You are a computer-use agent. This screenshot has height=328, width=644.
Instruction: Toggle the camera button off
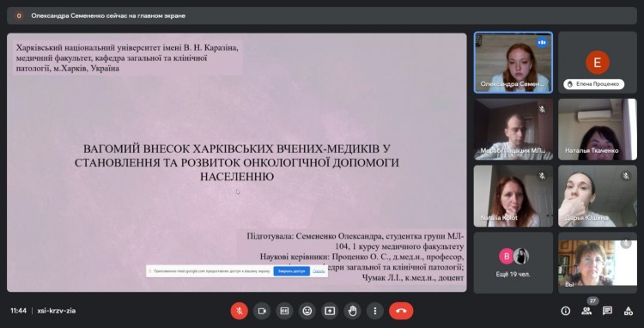pos(262,311)
